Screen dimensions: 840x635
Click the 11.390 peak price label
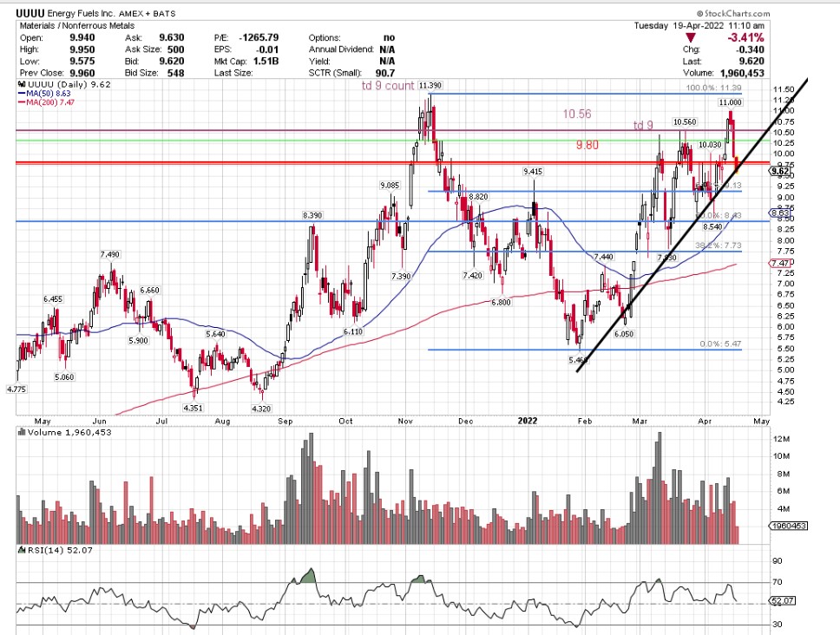click(x=430, y=85)
